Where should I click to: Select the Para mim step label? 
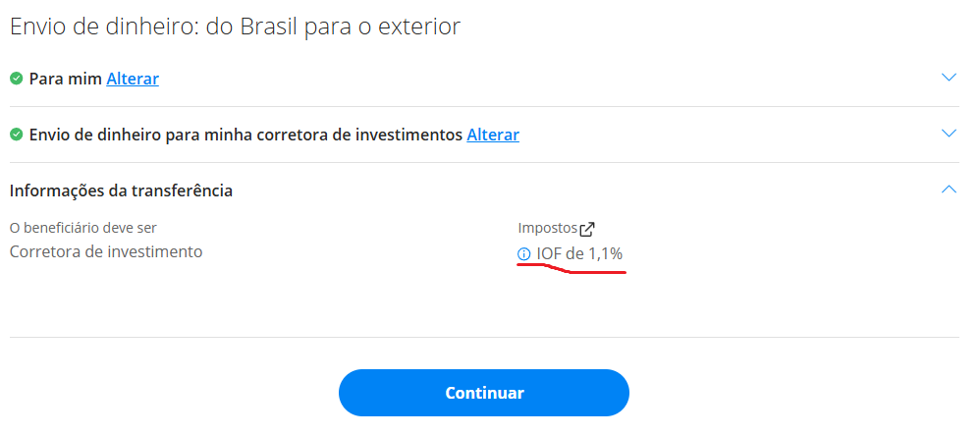pyautogui.click(x=66, y=79)
